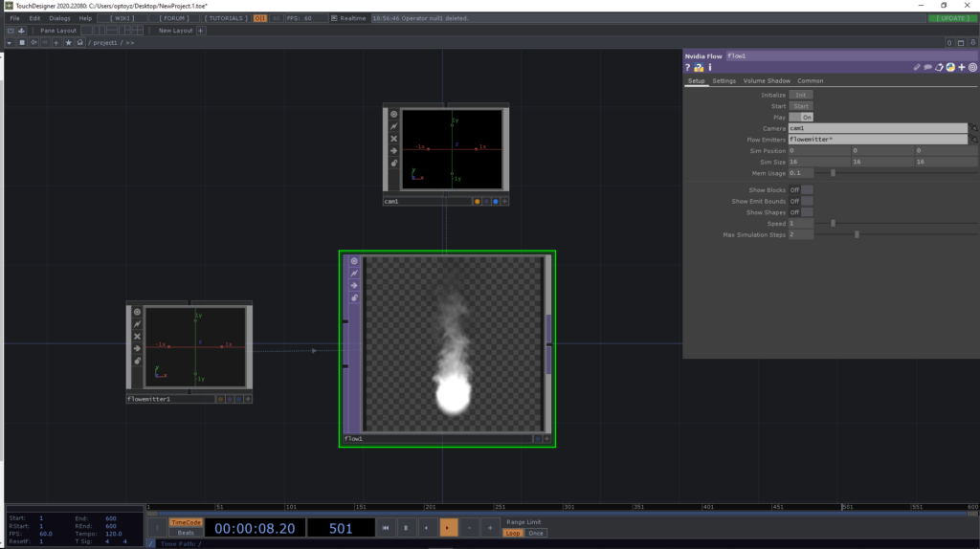Activate viewer icon on flow1 node
This screenshot has height=549, width=980.
[x=354, y=261]
